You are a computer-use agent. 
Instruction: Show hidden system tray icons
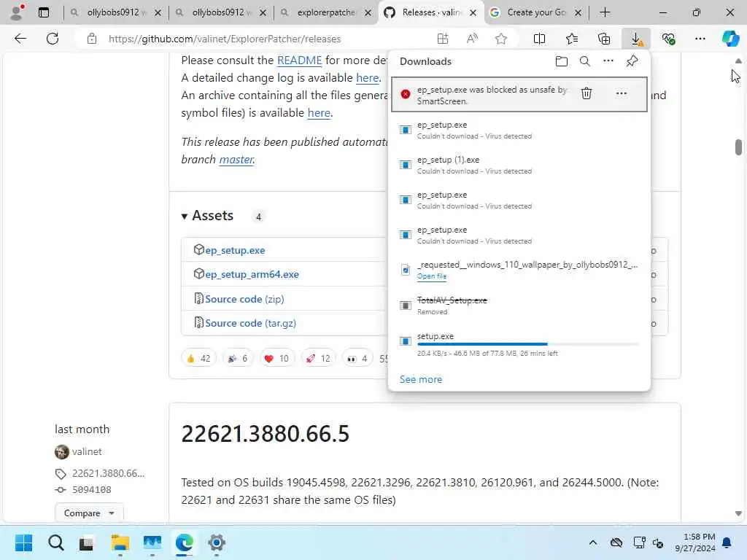click(x=592, y=542)
